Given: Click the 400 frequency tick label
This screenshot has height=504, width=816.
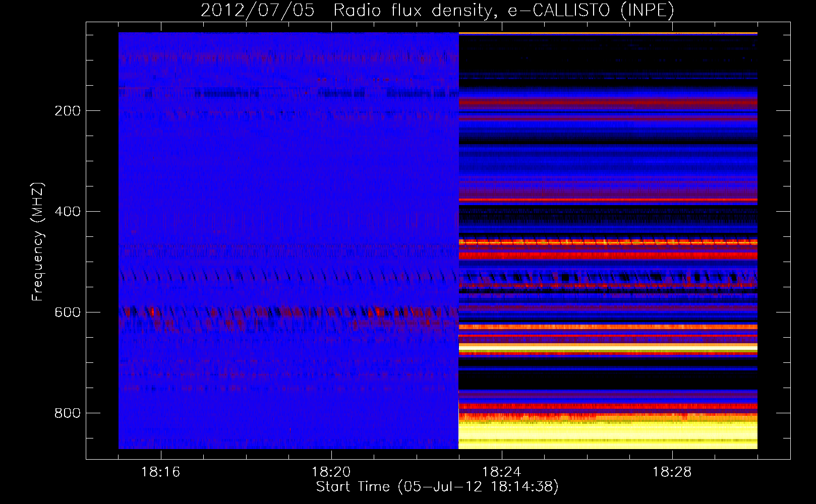Looking at the screenshot, I should [67, 212].
